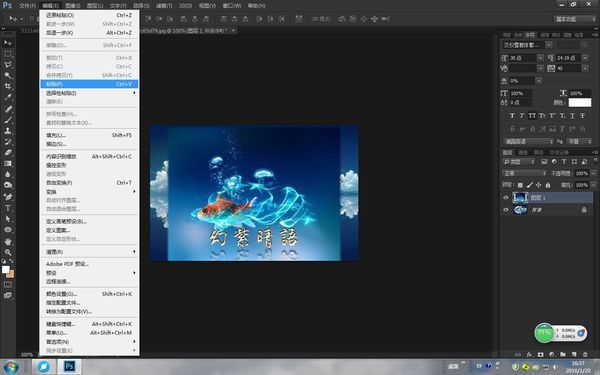
Task: Hide the 图层 1 layer eye
Action: (x=506, y=197)
